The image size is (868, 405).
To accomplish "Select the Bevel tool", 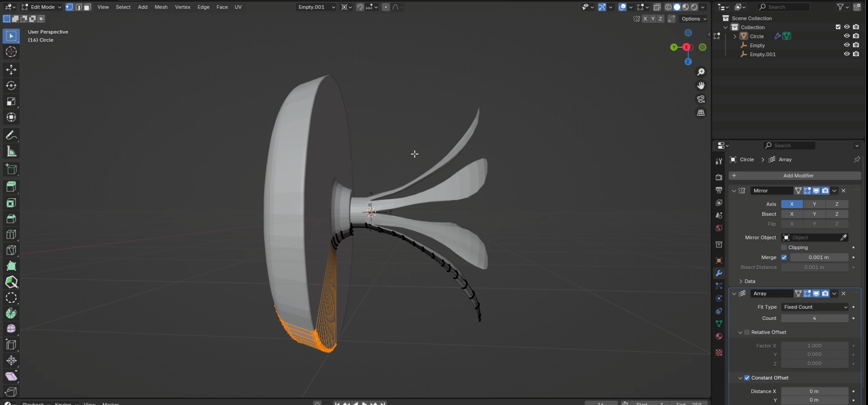I will pyautogui.click(x=11, y=219).
